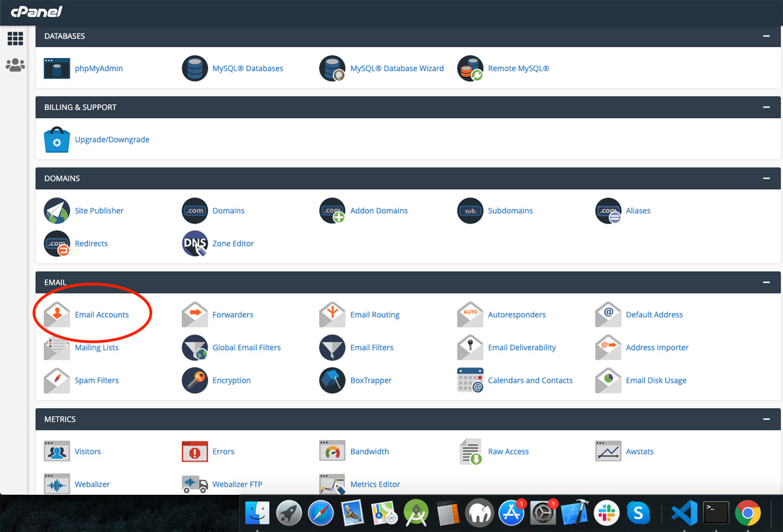Click the cPanel logo
The height and width of the screenshot is (532, 783).
(x=37, y=12)
